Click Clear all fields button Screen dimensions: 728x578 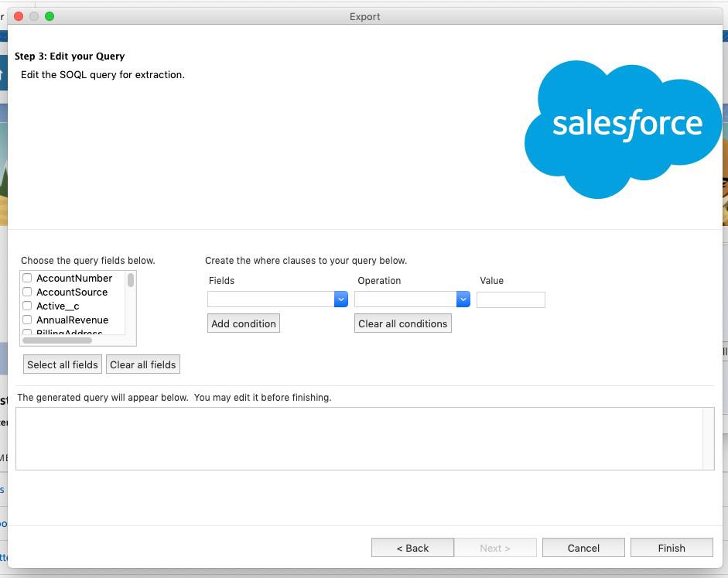click(x=142, y=364)
